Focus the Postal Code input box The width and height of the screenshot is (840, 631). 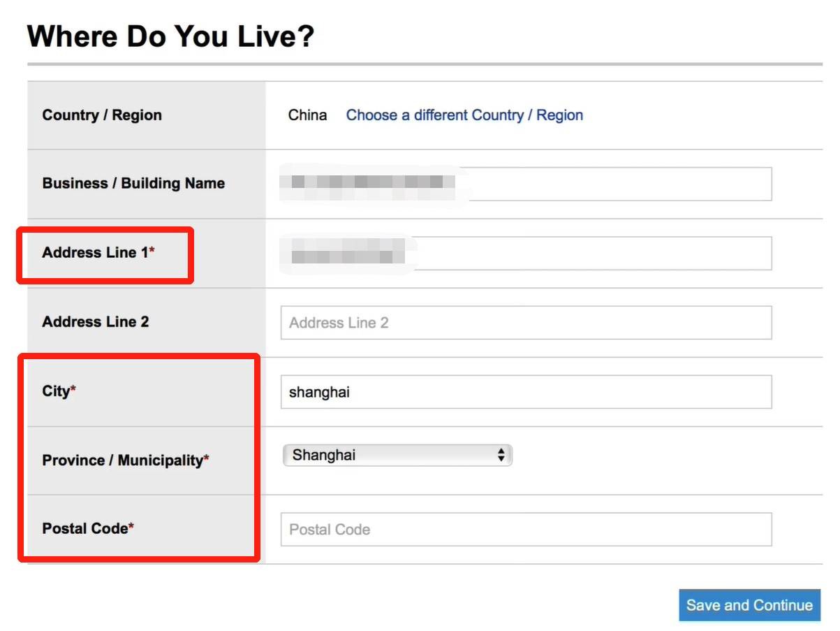[x=526, y=530]
